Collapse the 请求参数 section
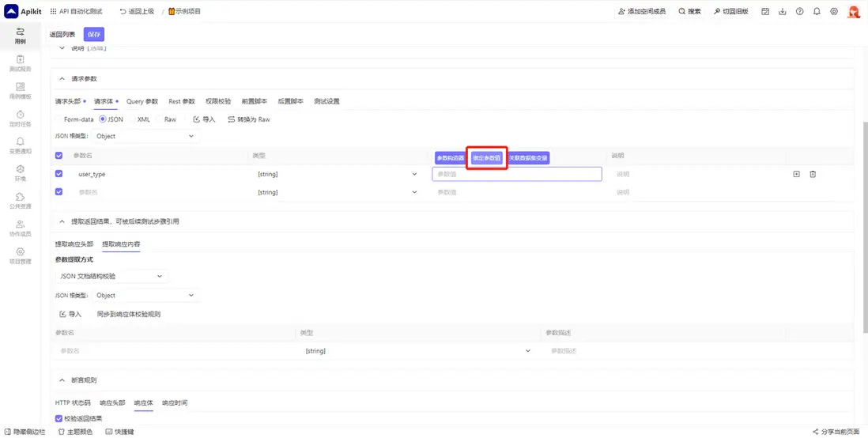Viewport: 868px width, 438px height. 62,78
